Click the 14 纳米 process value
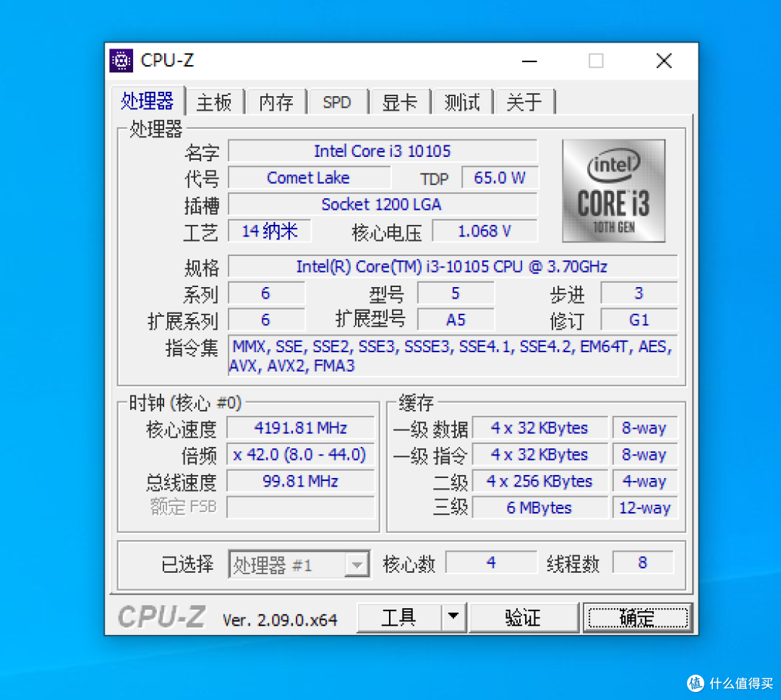This screenshot has width=781, height=700. click(270, 231)
